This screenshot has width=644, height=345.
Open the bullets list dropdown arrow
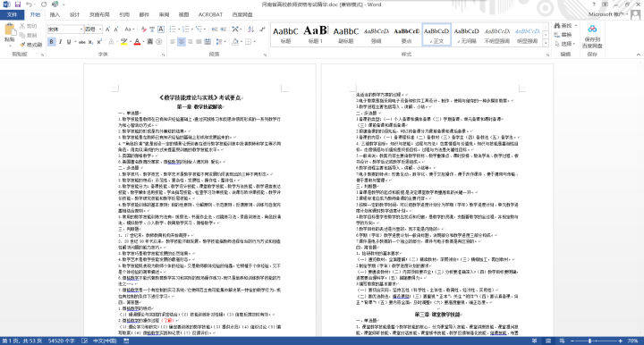[179, 29]
